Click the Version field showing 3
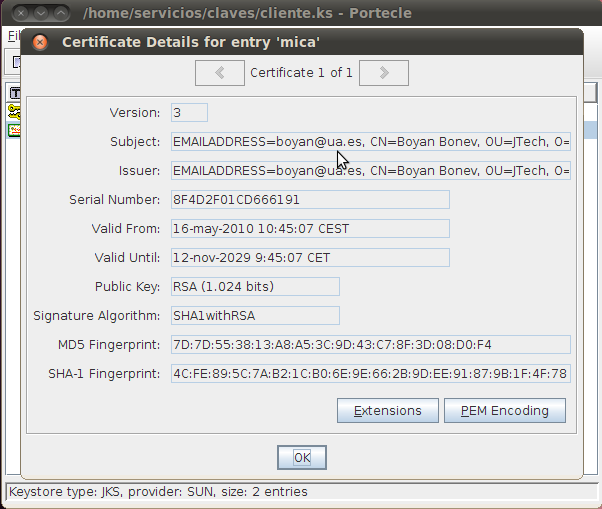Screen dimensions: 602x509 tap(189, 113)
